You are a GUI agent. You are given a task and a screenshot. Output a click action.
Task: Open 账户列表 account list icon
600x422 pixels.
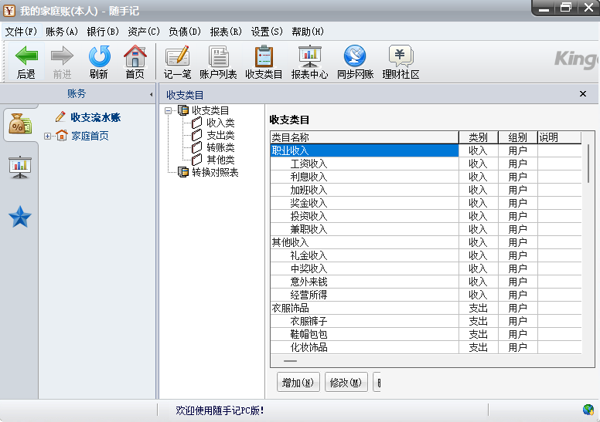219,56
